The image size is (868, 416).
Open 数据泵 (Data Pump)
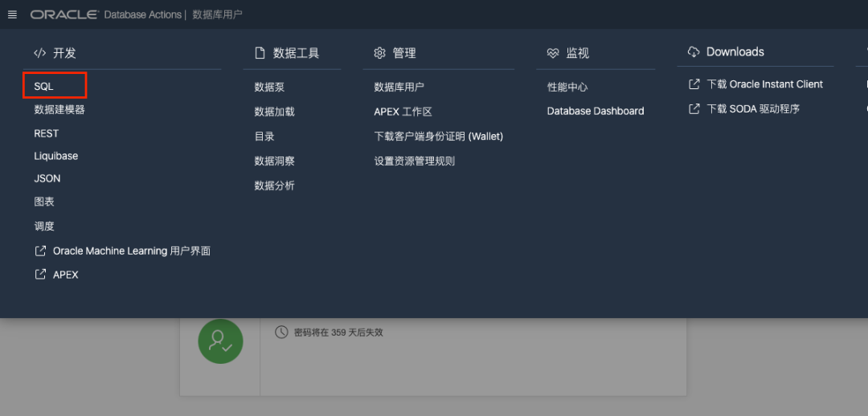click(269, 87)
